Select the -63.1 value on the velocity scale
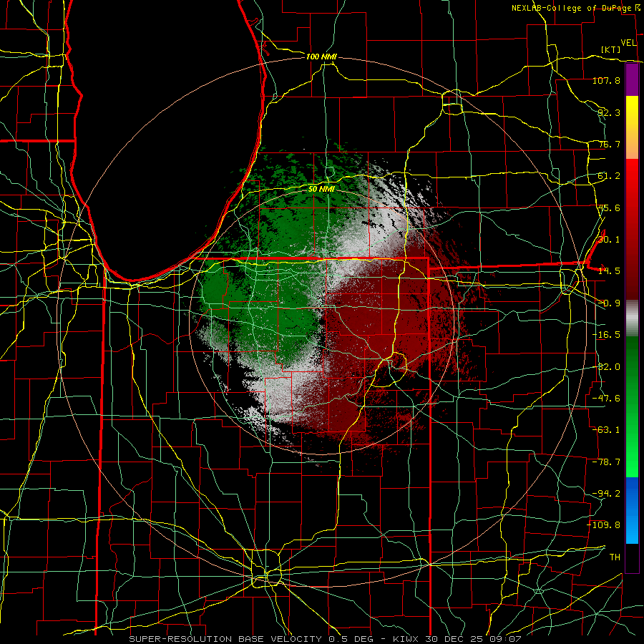 click(606, 430)
